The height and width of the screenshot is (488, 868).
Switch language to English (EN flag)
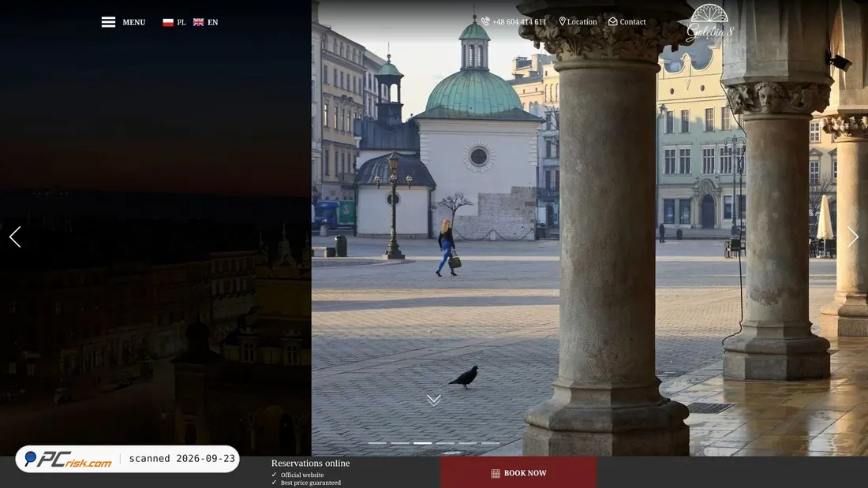pos(205,22)
